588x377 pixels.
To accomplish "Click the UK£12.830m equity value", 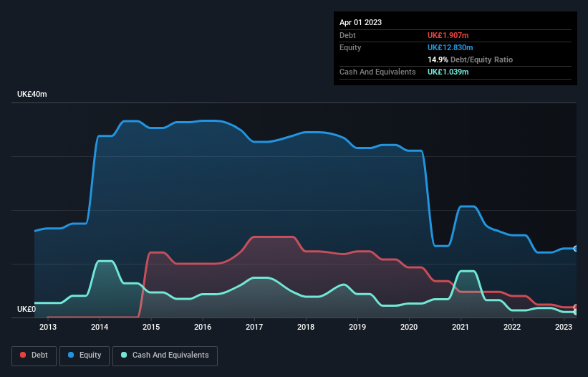I will 450,47.
